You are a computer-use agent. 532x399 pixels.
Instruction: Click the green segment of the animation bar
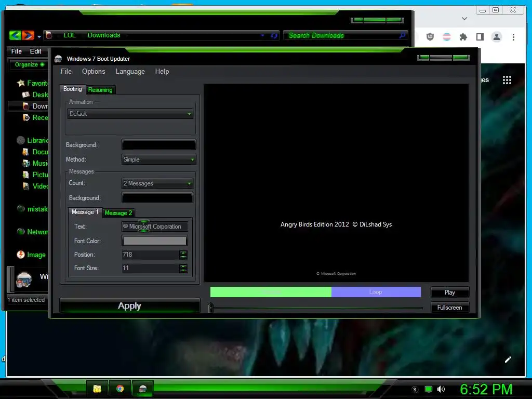point(271,292)
